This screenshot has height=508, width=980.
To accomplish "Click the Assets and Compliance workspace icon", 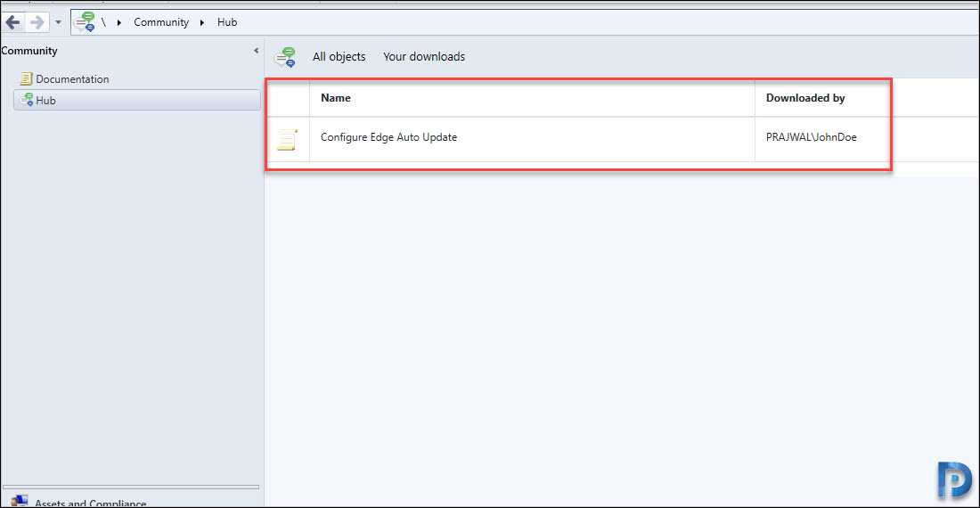I will click(20, 501).
